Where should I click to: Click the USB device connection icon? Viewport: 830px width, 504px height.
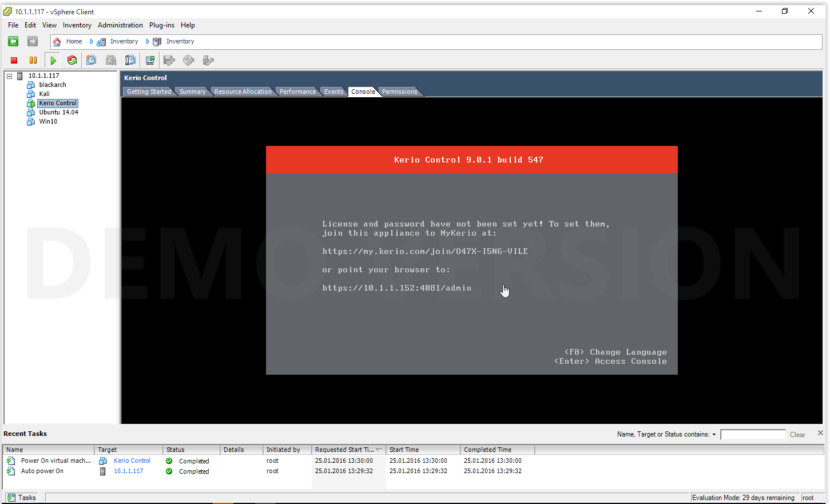(x=208, y=60)
